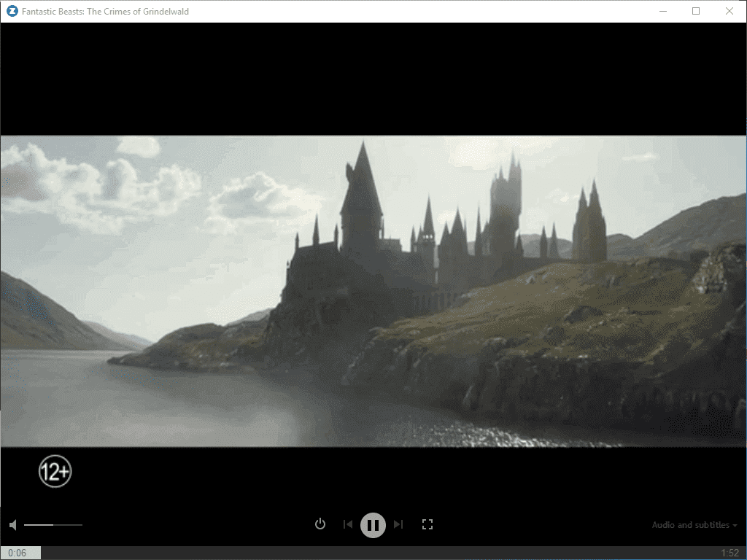Enter fullscreen mode
Viewport: 747px width, 560px height.
[x=427, y=524]
